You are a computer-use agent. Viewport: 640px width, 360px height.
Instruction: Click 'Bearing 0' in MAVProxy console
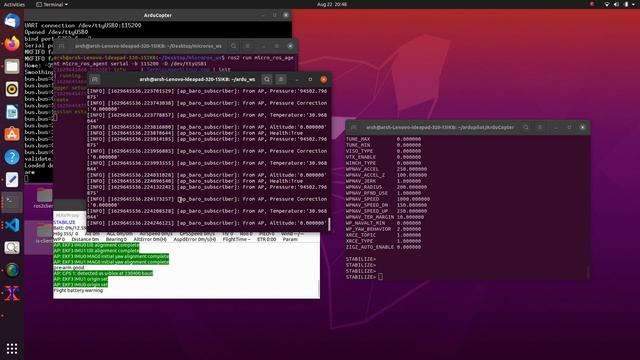pos(116,239)
